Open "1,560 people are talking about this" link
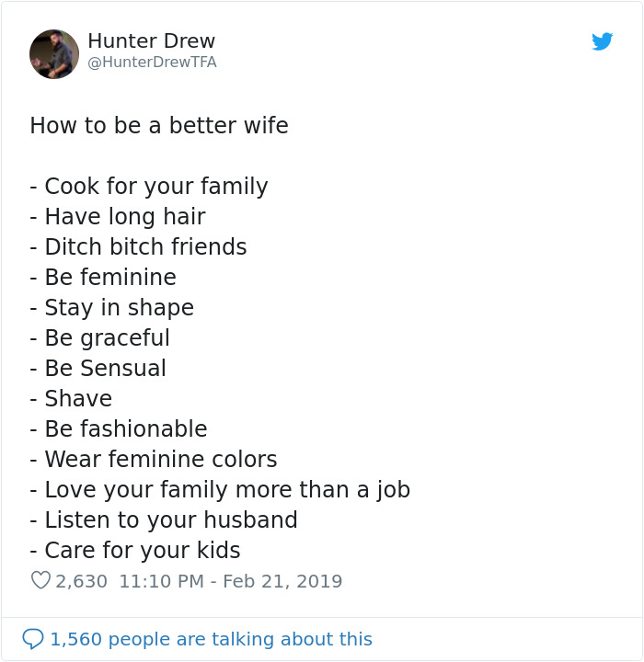 click(211, 639)
